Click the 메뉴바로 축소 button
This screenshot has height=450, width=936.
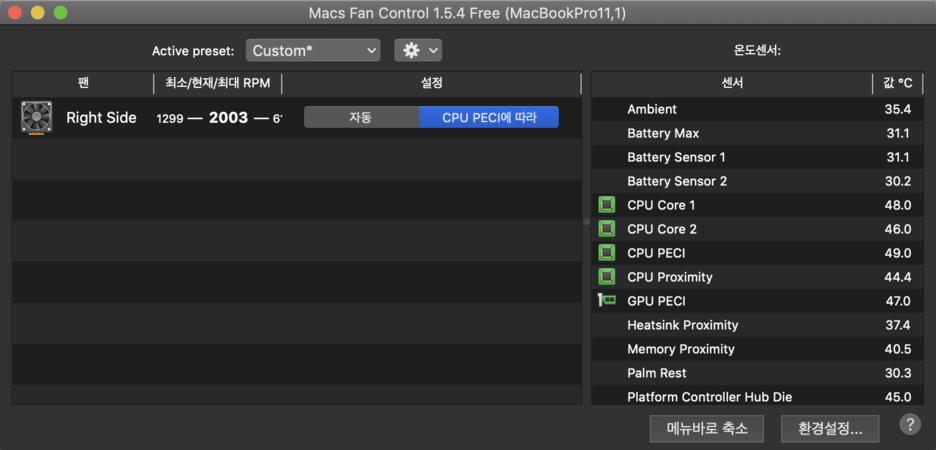click(707, 428)
